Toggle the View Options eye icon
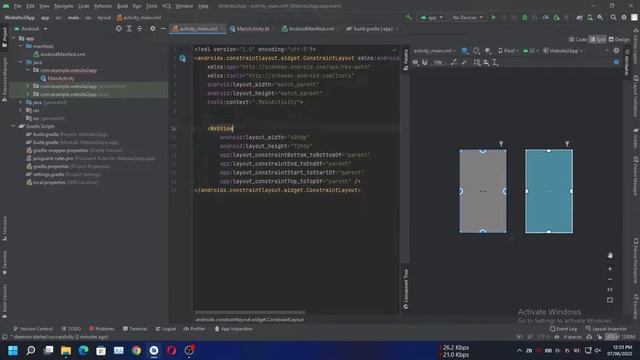640x360 pixels. (x=415, y=62)
